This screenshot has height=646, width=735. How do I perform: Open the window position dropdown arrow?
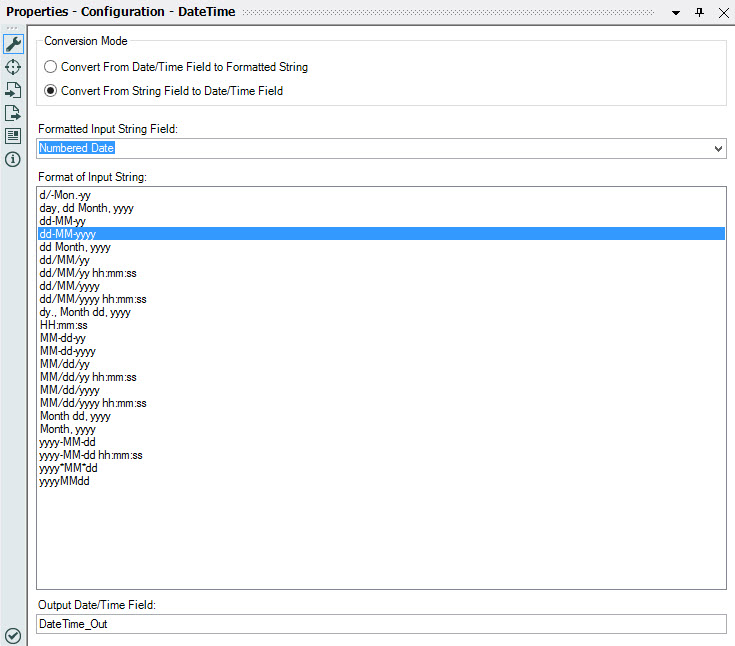(x=677, y=11)
